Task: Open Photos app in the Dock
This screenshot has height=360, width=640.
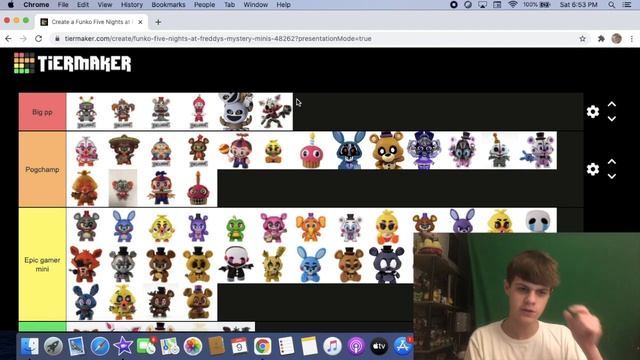Action: [x=193, y=346]
